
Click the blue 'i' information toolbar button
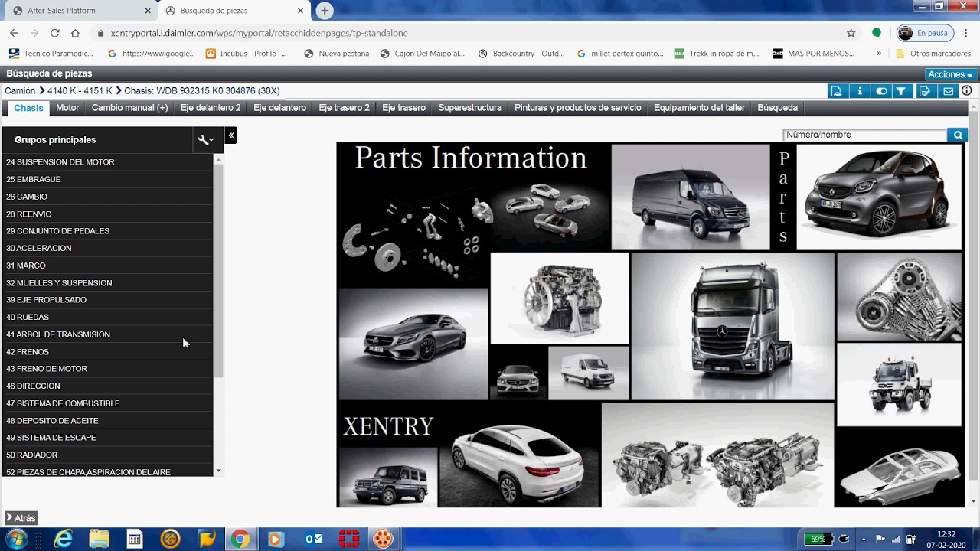tap(859, 91)
